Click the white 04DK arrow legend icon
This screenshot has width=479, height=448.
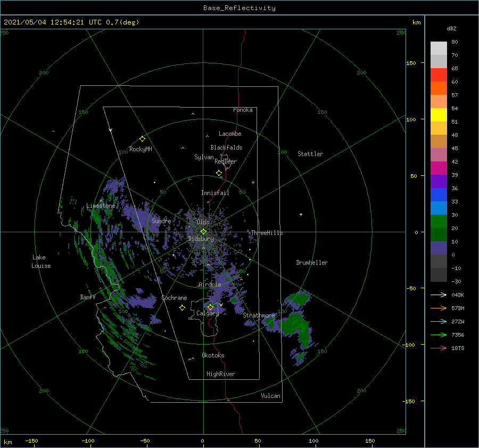pos(439,295)
